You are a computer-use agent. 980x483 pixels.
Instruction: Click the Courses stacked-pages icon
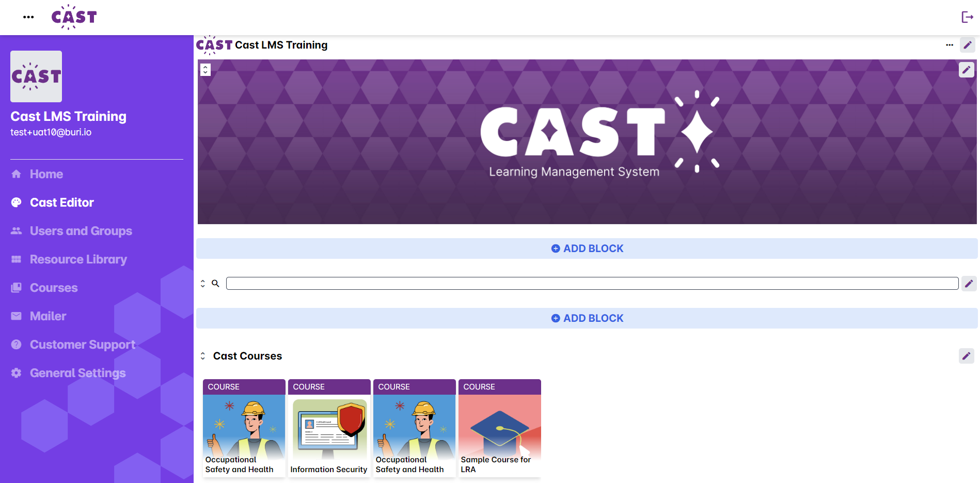17,288
